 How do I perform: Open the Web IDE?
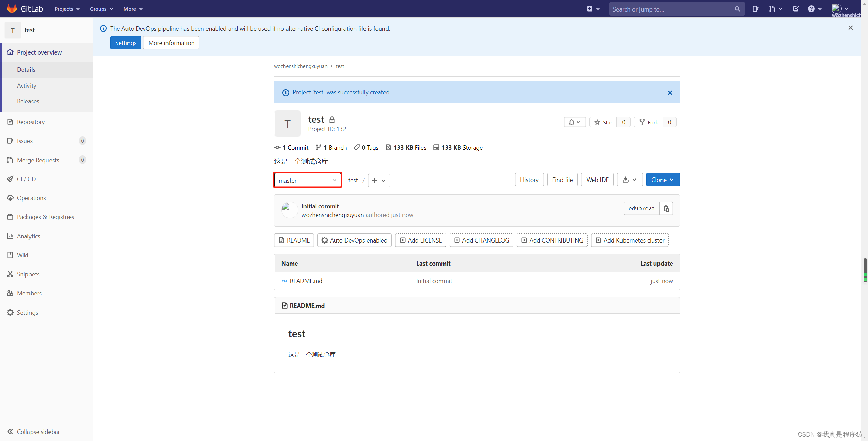597,180
